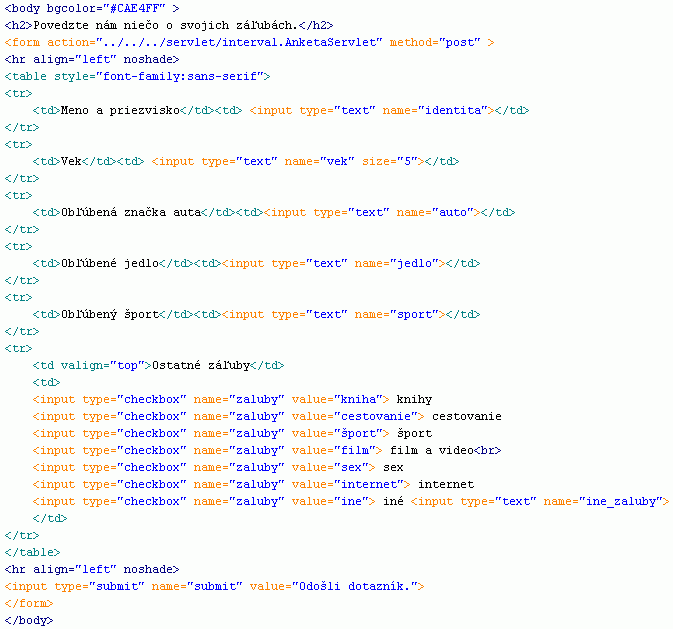The image size is (673, 629).
Task: Click the line with input name="vek"
Action: (x=246, y=161)
